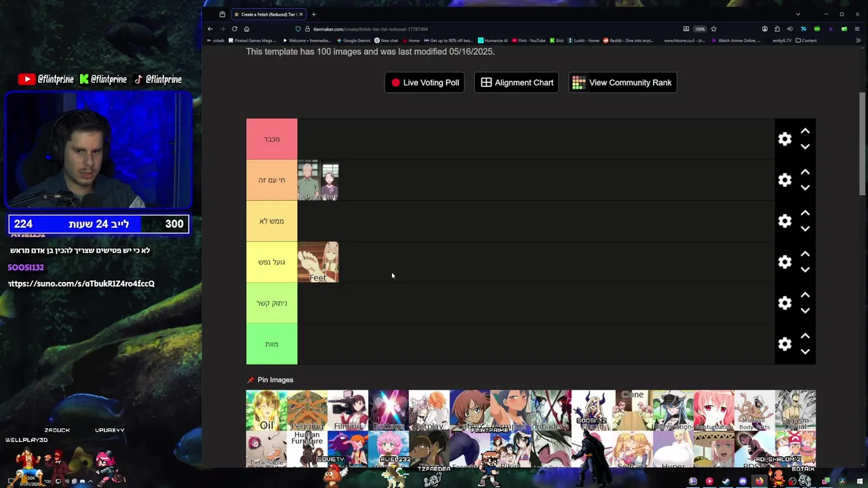The image size is (868, 488).
Task: Move the גועל נפש row down
Action: pyautogui.click(x=805, y=270)
